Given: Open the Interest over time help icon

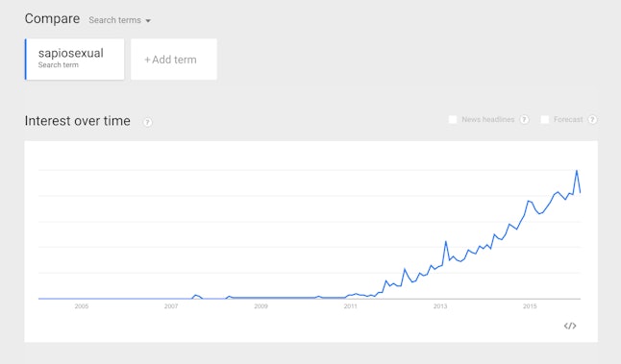Looking at the screenshot, I should click(x=147, y=122).
